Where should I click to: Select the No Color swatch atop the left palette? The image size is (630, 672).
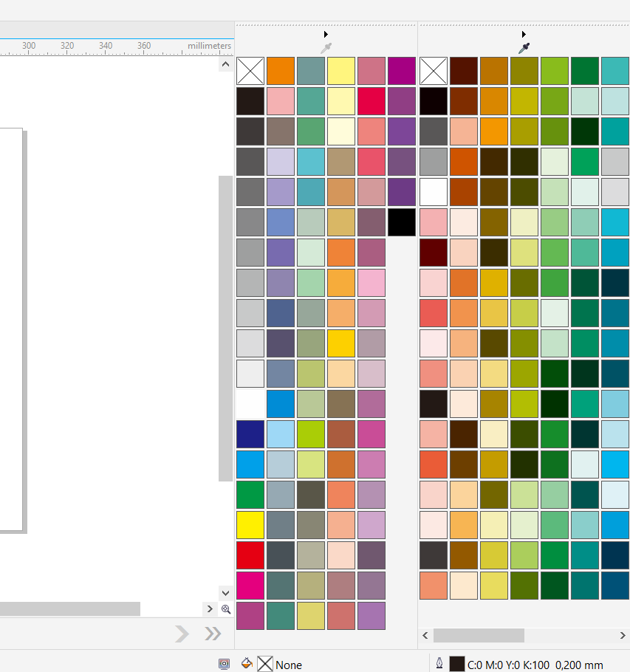pyautogui.click(x=250, y=70)
